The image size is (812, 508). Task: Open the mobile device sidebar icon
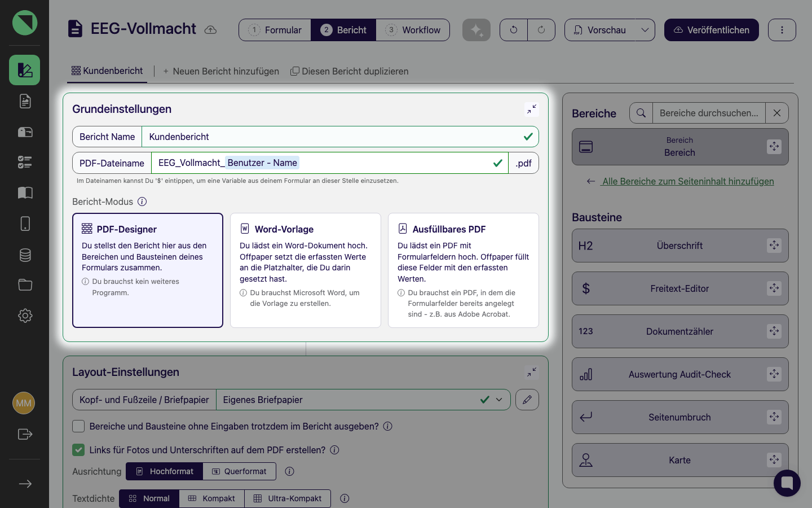coord(25,224)
